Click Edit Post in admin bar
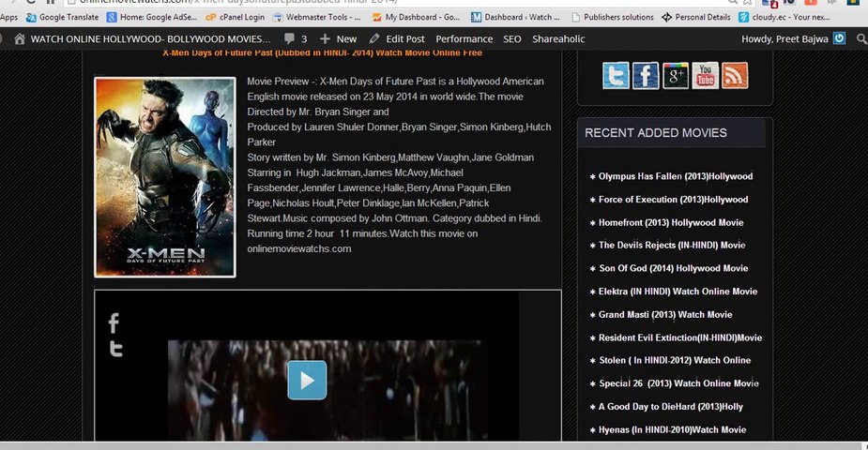This screenshot has height=450, width=868. click(397, 38)
